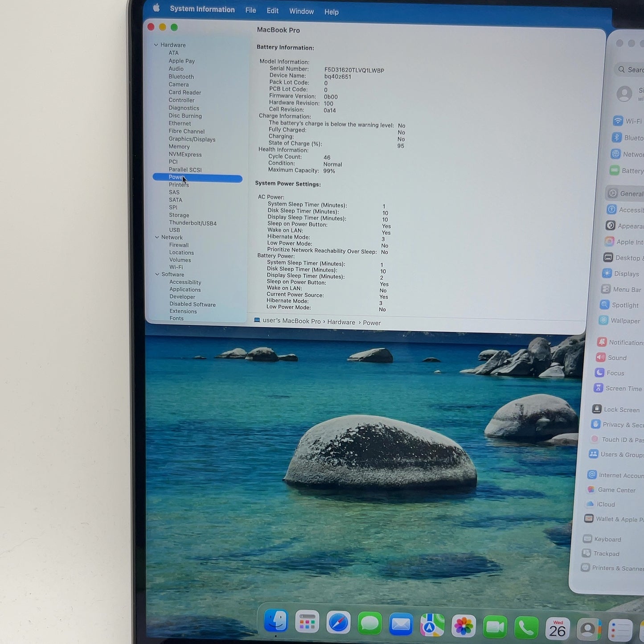
Task: Open Wallpaper settings
Action: coord(619,321)
